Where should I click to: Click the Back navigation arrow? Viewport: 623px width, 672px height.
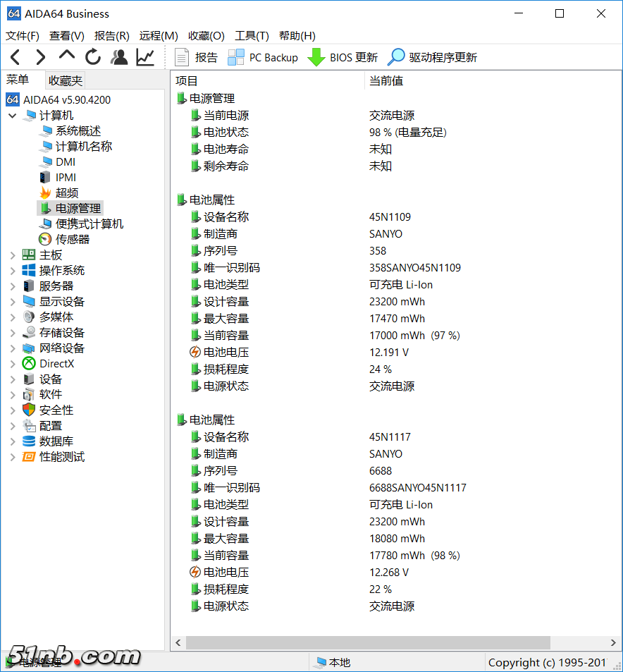point(16,57)
